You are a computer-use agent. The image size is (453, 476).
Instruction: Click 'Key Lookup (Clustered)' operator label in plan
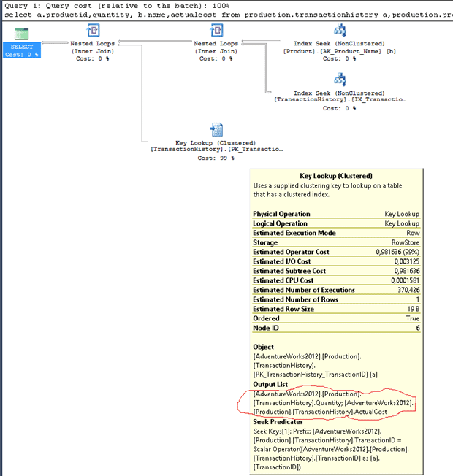coord(216,143)
